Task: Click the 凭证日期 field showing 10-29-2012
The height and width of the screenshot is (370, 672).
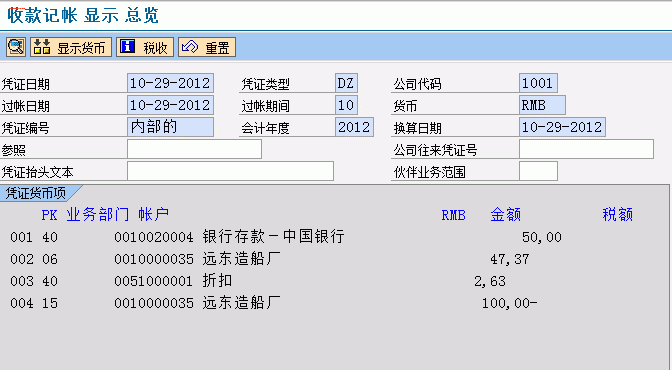Action: pyautogui.click(x=170, y=83)
